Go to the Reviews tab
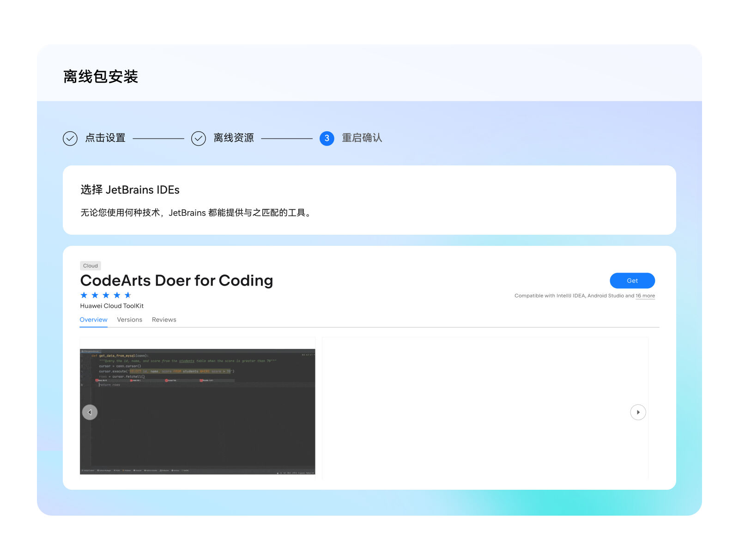This screenshot has width=739, height=560. pyautogui.click(x=164, y=320)
